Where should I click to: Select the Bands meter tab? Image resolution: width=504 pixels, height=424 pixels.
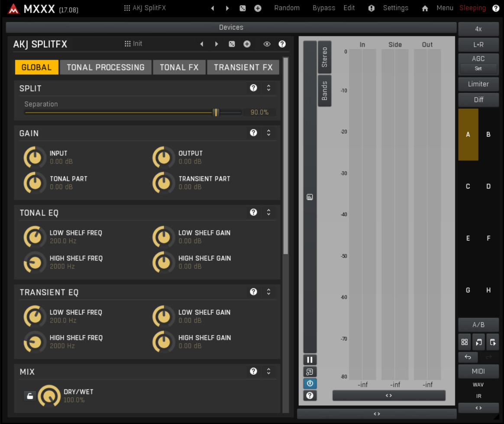(324, 90)
